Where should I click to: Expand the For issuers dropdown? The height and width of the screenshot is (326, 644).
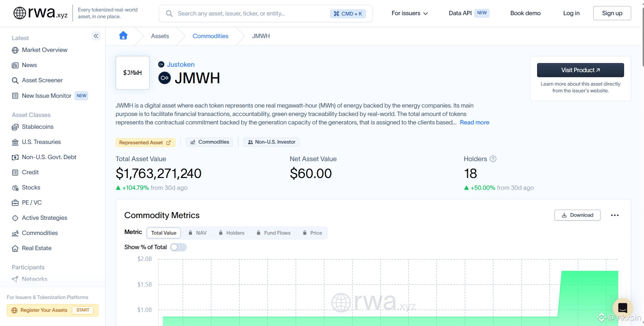(410, 13)
